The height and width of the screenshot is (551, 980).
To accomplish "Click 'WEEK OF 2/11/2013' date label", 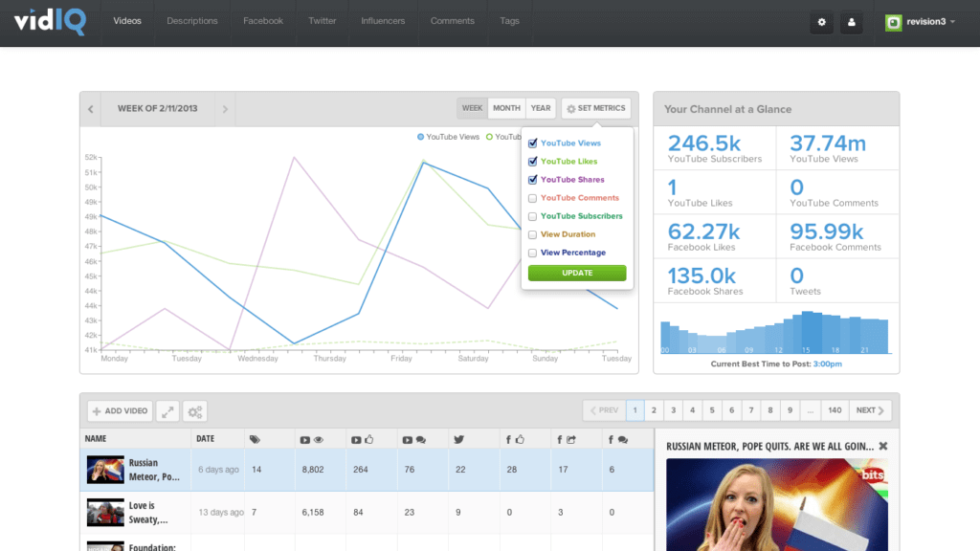I will [x=158, y=109].
